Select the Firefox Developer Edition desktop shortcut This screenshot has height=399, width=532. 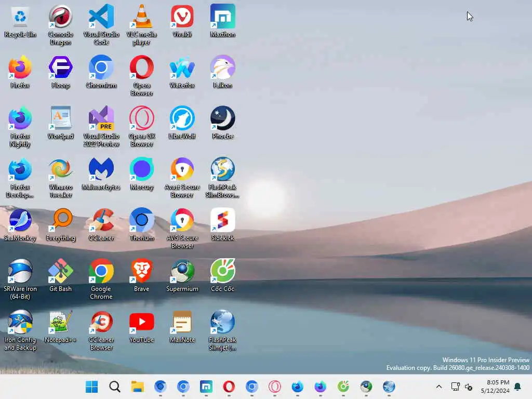20,178
